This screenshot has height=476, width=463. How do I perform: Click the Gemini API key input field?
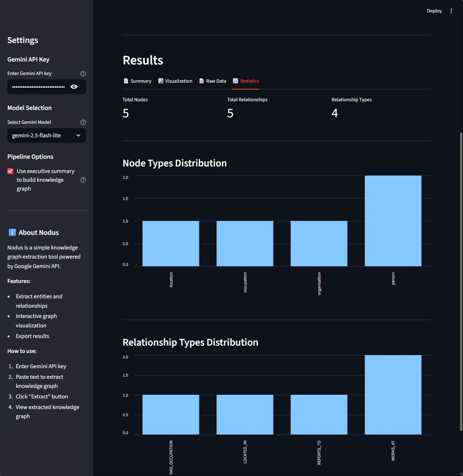point(40,87)
